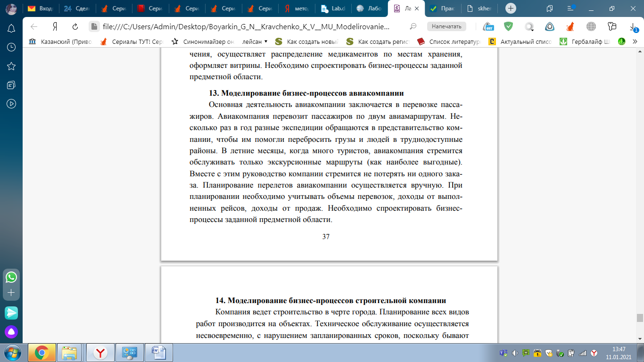644x362 pixels.
Task: Click the Напечатать print button
Action: (x=446, y=26)
